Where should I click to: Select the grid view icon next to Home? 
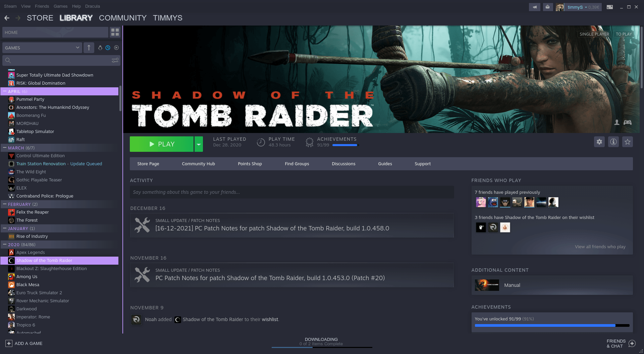coord(115,32)
